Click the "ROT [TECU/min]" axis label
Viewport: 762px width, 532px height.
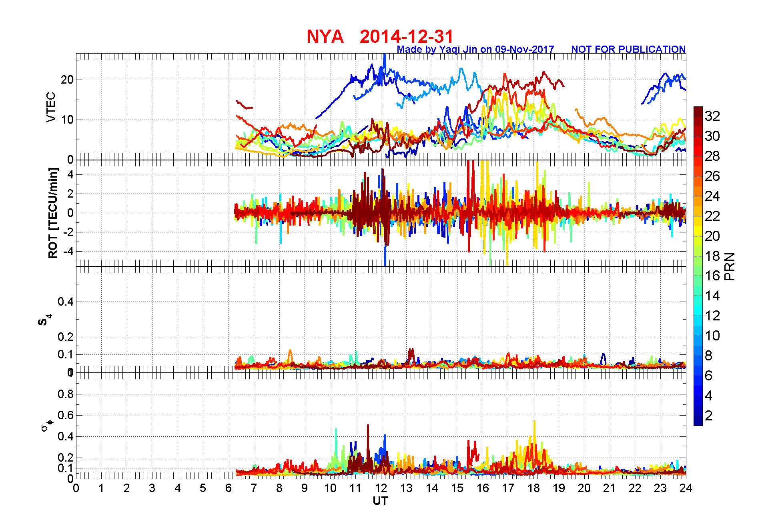tap(53, 213)
